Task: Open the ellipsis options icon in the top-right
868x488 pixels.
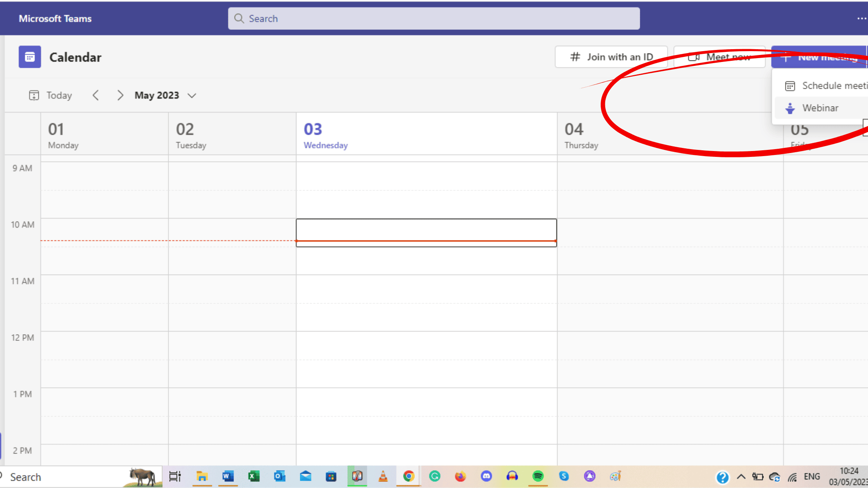Action: [x=861, y=18]
